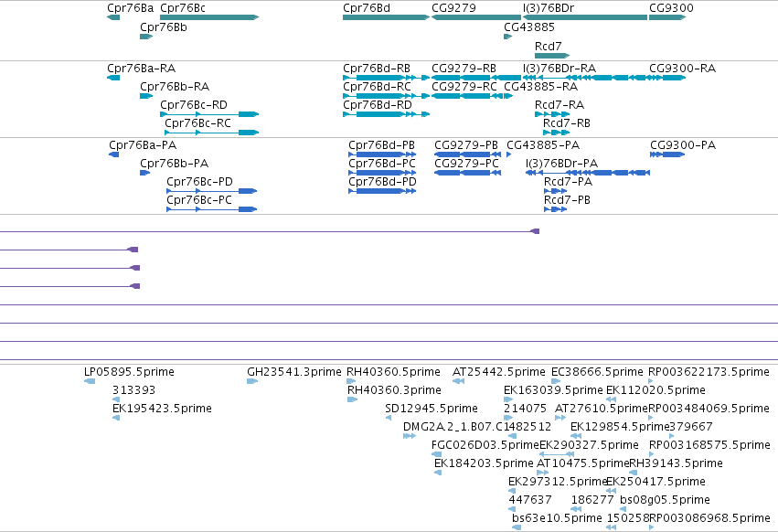The image size is (778, 532).
Task: Select transcript Cpr76Bb-RA
Action: point(146,96)
